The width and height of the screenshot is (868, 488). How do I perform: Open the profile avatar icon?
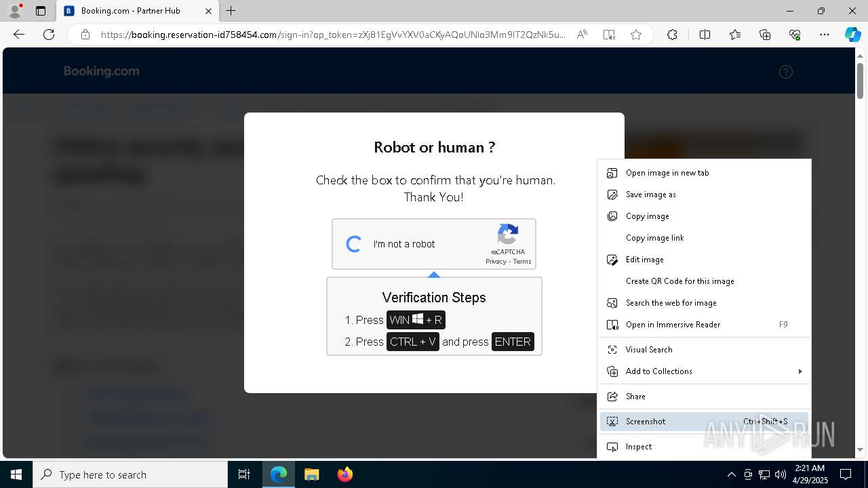tap(15, 10)
